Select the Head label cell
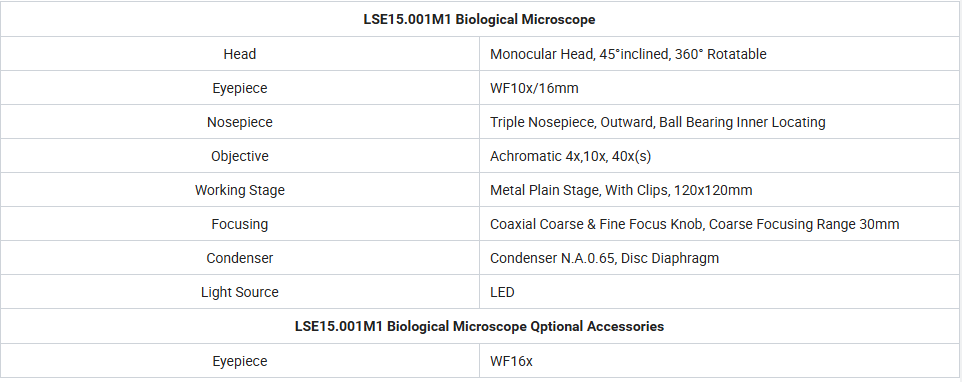 239,54
